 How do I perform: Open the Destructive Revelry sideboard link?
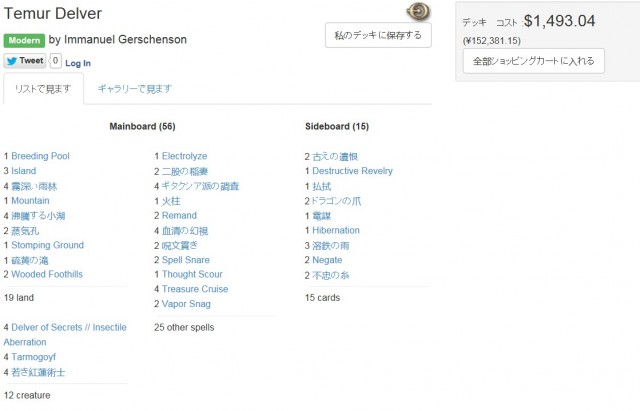(x=353, y=171)
